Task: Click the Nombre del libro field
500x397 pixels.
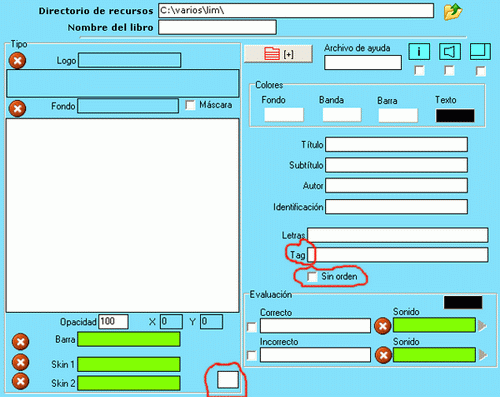Action: [x=217, y=27]
